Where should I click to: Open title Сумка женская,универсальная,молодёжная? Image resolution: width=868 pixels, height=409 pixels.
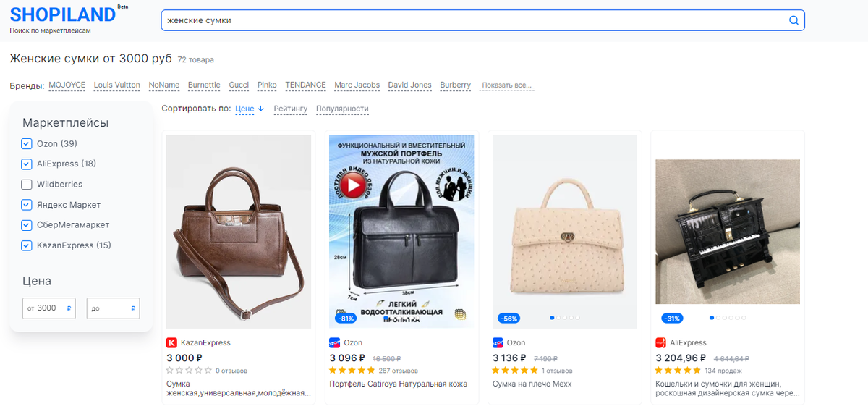click(x=239, y=389)
